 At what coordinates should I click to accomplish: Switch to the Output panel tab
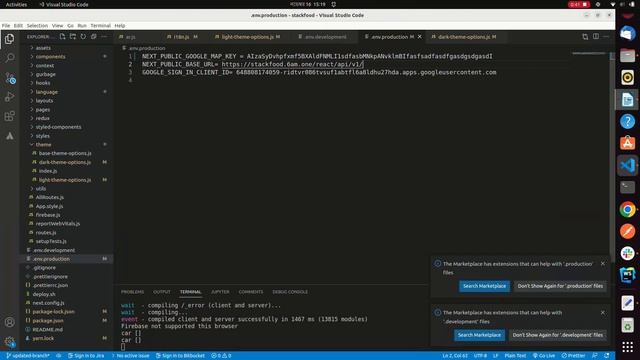(x=162, y=292)
